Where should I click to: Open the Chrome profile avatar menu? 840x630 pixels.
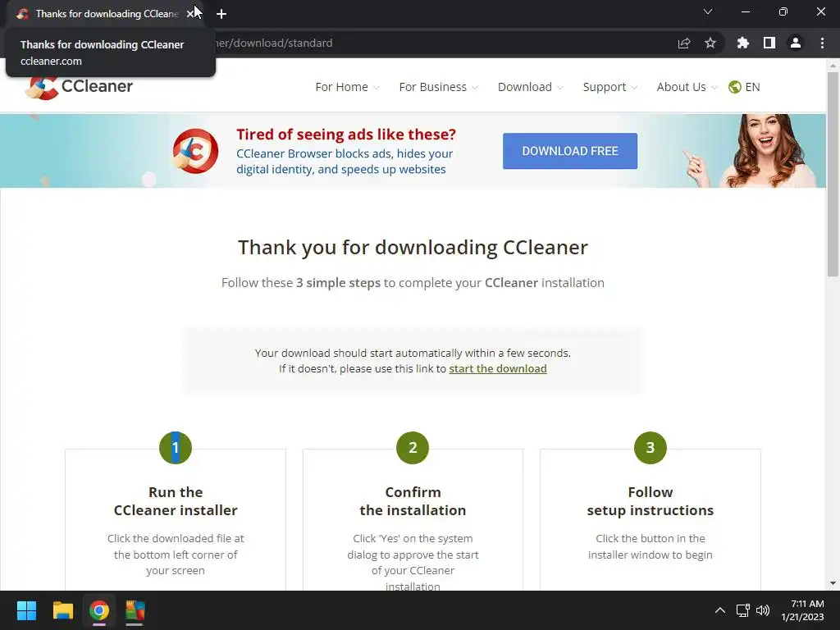(x=796, y=43)
